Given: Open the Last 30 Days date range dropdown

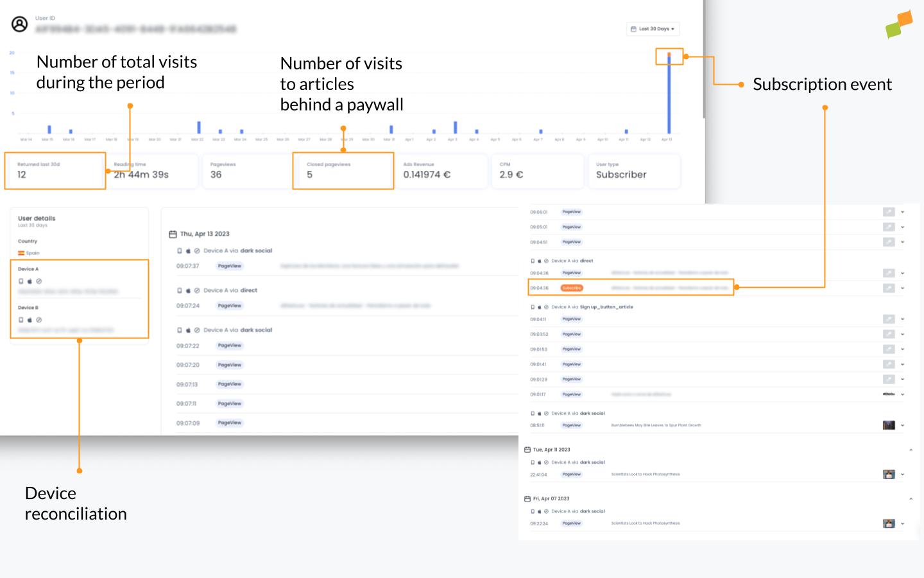Looking at the screenshot, I should tap(653, 29).
